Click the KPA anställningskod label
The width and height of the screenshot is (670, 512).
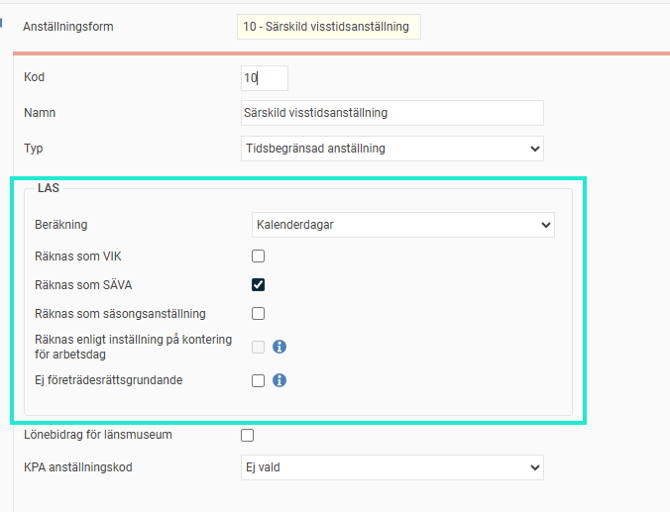pos(78,467)
